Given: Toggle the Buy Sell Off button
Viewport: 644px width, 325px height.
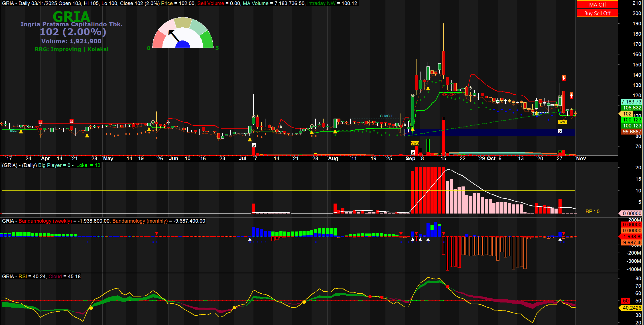Looking at the screenshot, I should click(x=597, y=13).
